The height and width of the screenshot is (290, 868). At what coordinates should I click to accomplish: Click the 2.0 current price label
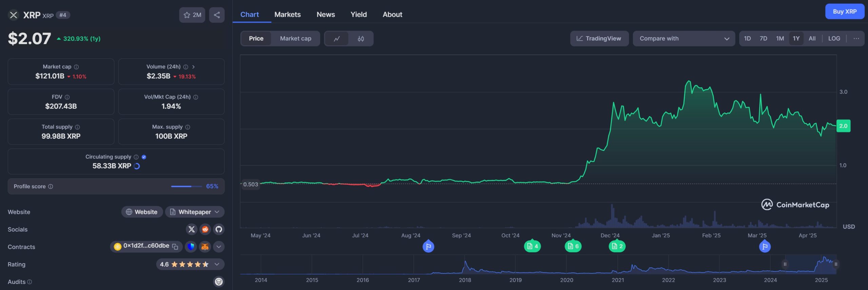click(x=843, y=126)
